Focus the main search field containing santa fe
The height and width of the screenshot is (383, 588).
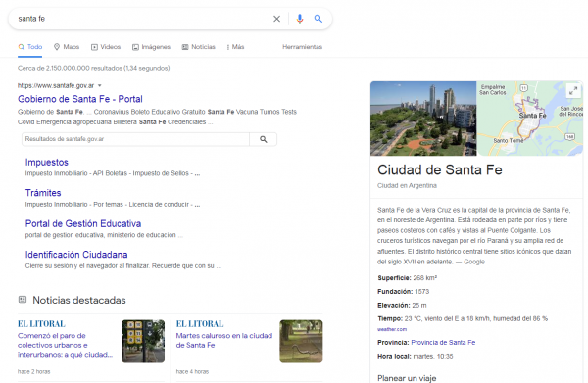[x=142, y=19]
